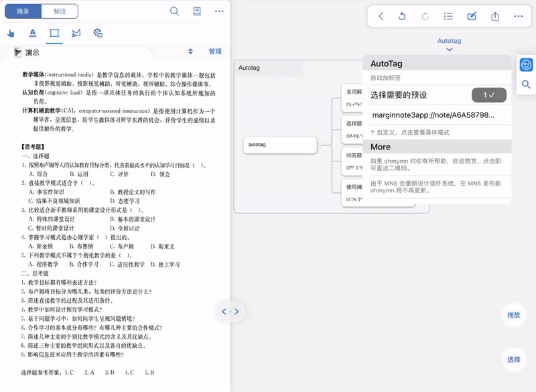Select the 问答题 child node

click(352, 161)
